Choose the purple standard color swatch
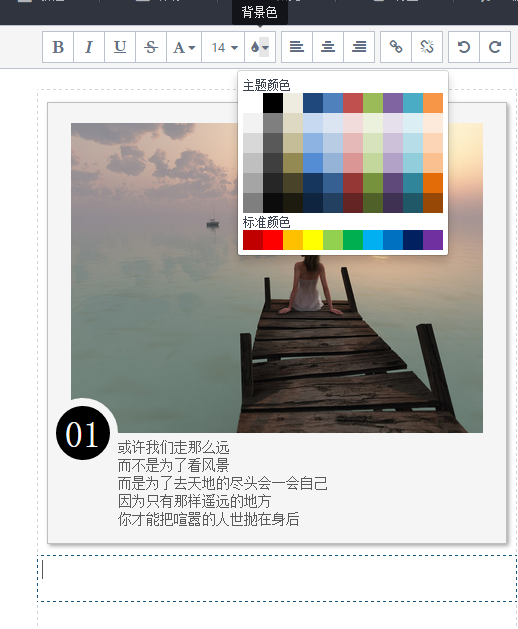 click(433, 240)
